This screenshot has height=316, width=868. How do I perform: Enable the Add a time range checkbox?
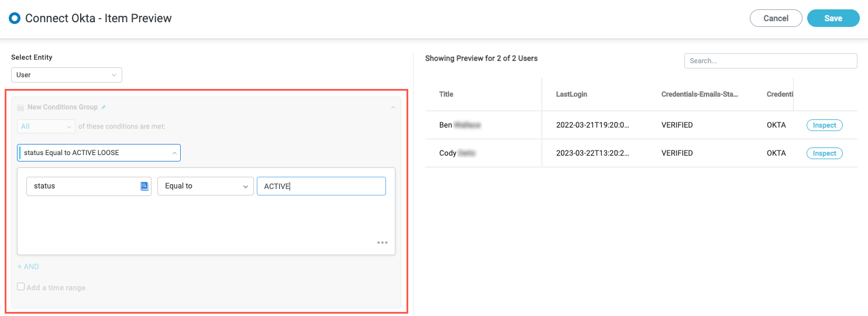(21, 287)
